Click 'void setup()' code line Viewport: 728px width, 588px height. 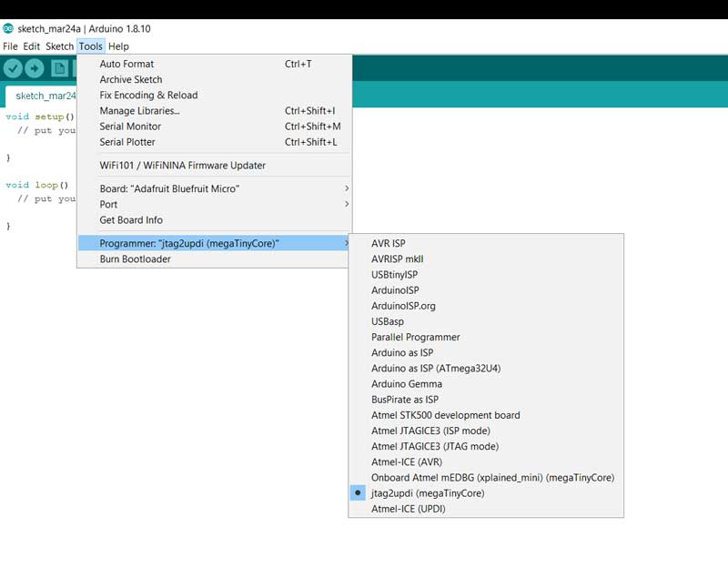point(40,117)
